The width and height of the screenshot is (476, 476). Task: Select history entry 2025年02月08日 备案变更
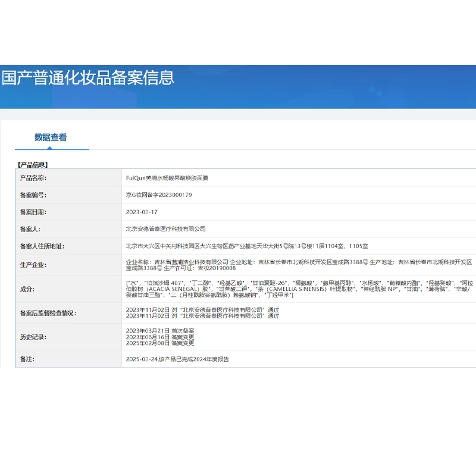[x=160, y=343]
